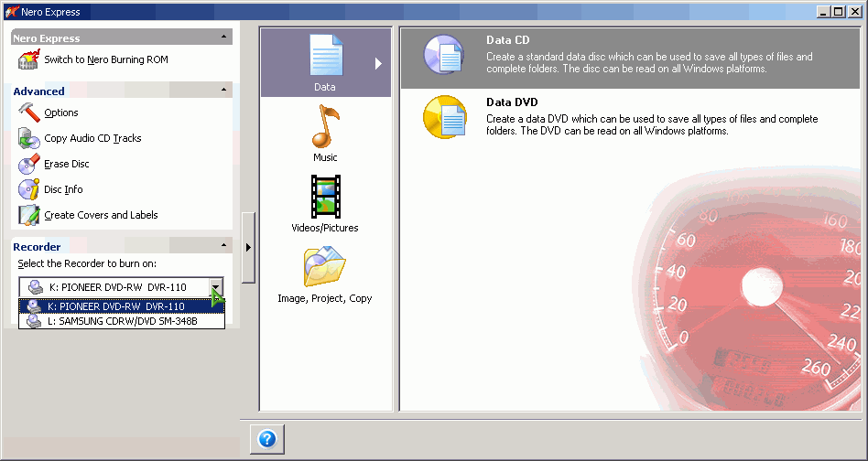
Task: Hide the left side panel with arrow handle
Action: tap(248, 247)
